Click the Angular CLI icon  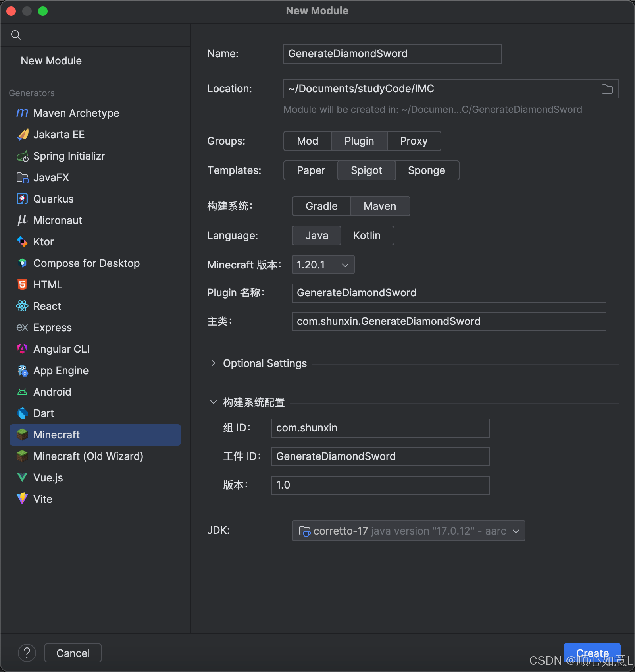[x=22, y=349]
